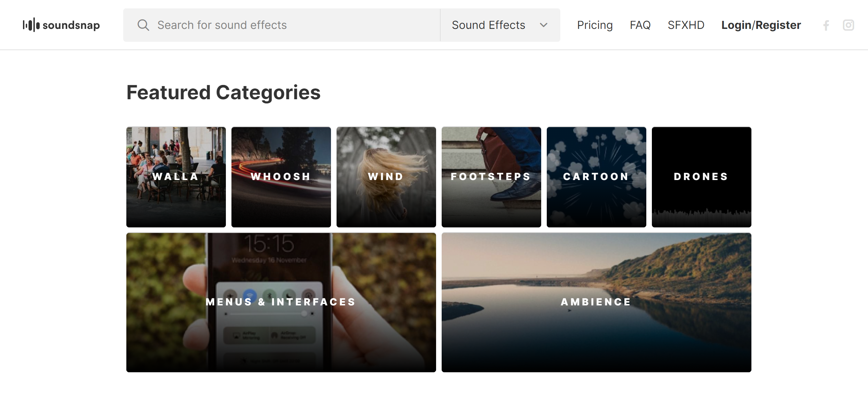Viewport: 868px width, 413px height.
Task: Open Menus & Interfaces category
Action: coord(281,302)
